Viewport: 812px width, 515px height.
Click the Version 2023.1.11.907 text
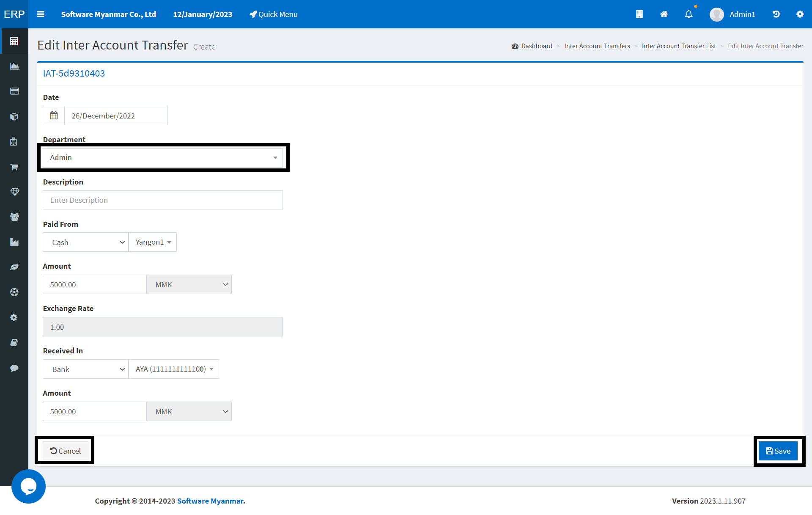pos(709,501)
